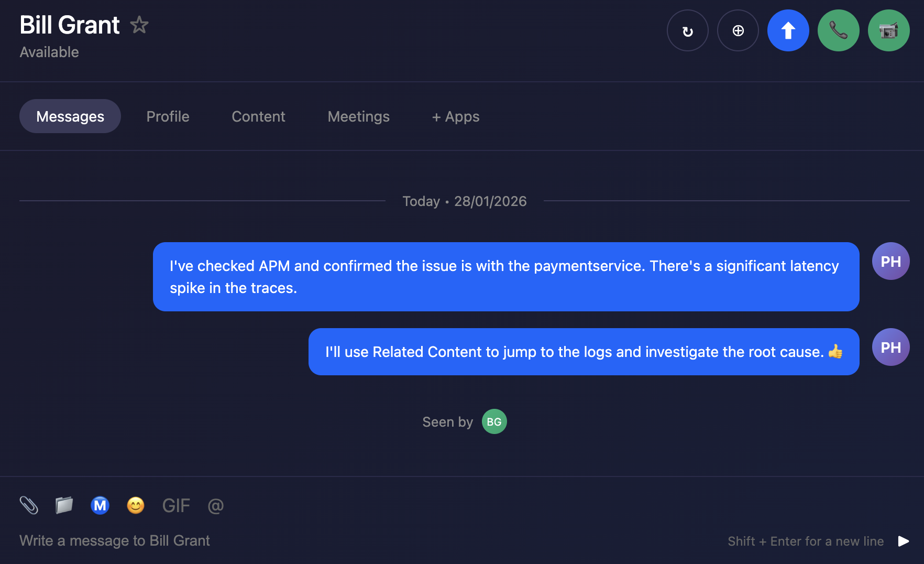This screenshot has height=564, width=924.
Task: Start a voice call with Bill Grant
Action: pyautogui.click(x=838, y=31)
